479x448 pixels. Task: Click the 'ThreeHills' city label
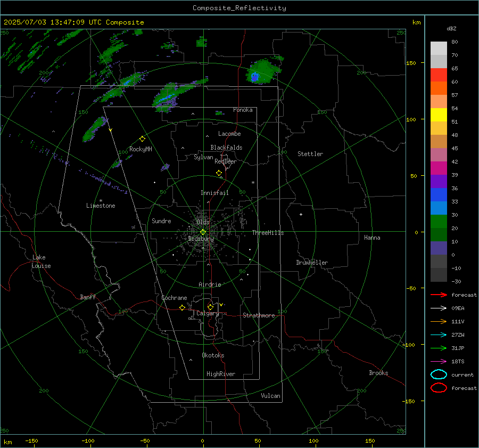point(268,233)
